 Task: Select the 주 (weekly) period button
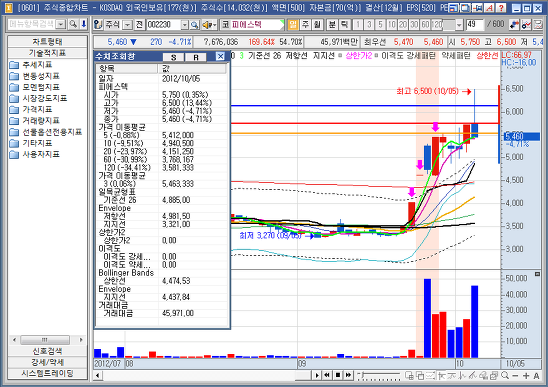305,24
